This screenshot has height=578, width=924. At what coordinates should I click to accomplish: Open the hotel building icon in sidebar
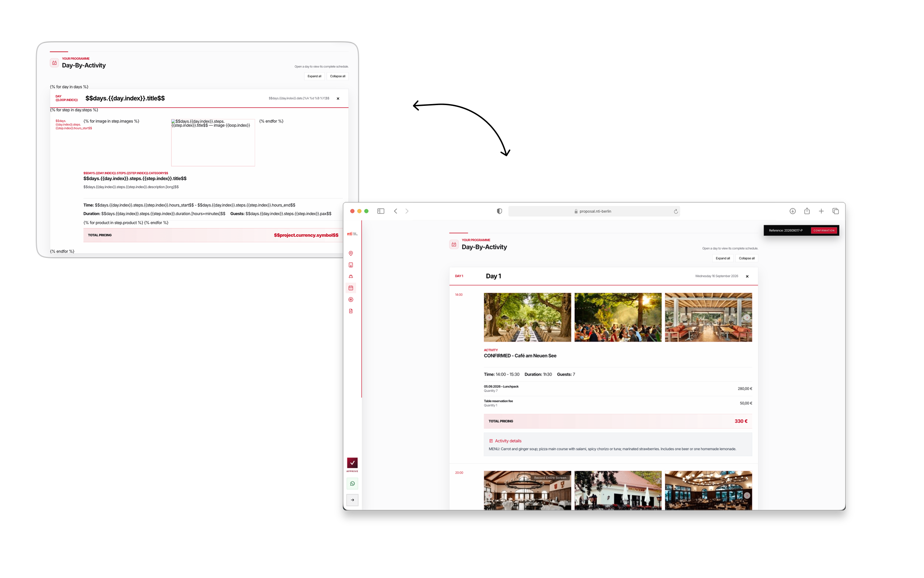point(350,264)
